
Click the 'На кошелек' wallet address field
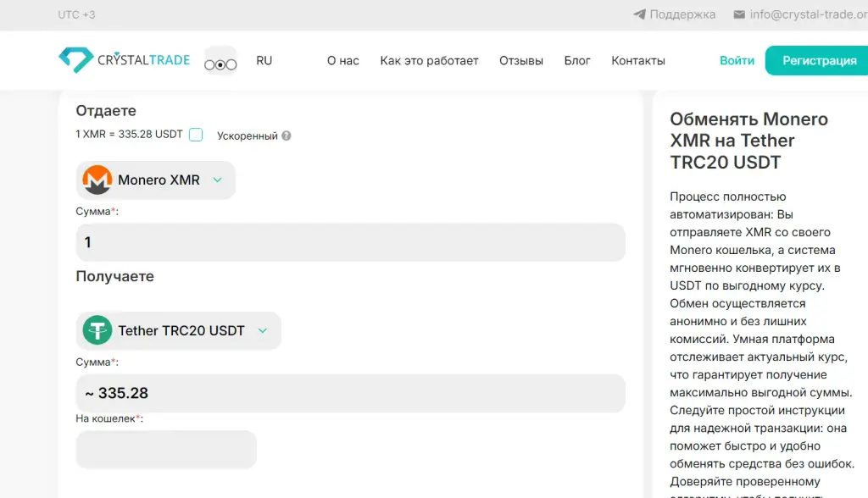(166, 450)
